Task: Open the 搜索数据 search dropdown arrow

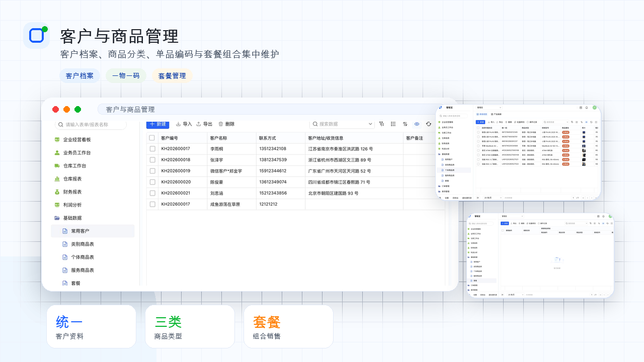Action: pyautogui.click(x=371, y=124)
